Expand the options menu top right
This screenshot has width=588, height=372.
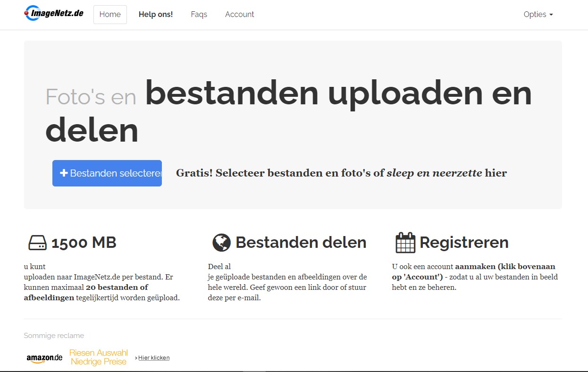[x=538, y=15]
